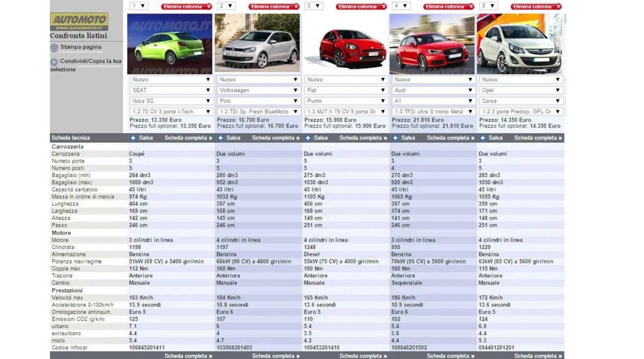The image size is (644, 359).
Task: Click the Cambio value Sequenziale
Action: [x=407, y=283]
